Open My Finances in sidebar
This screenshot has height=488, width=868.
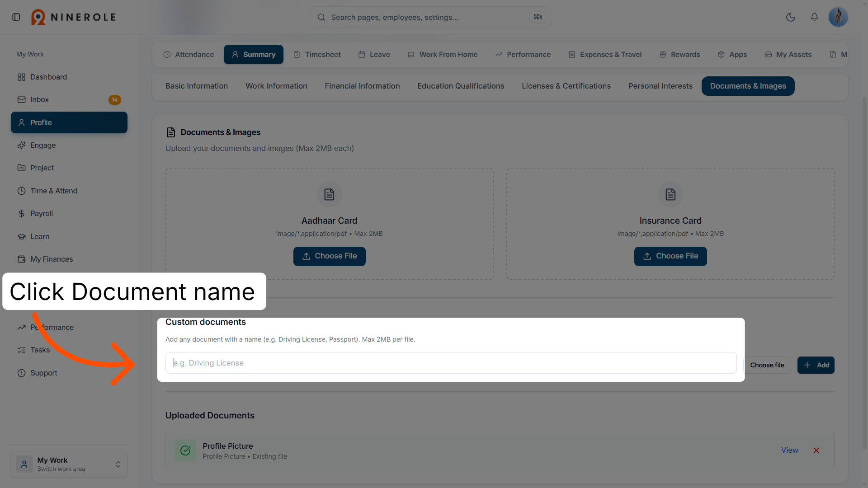69,259
